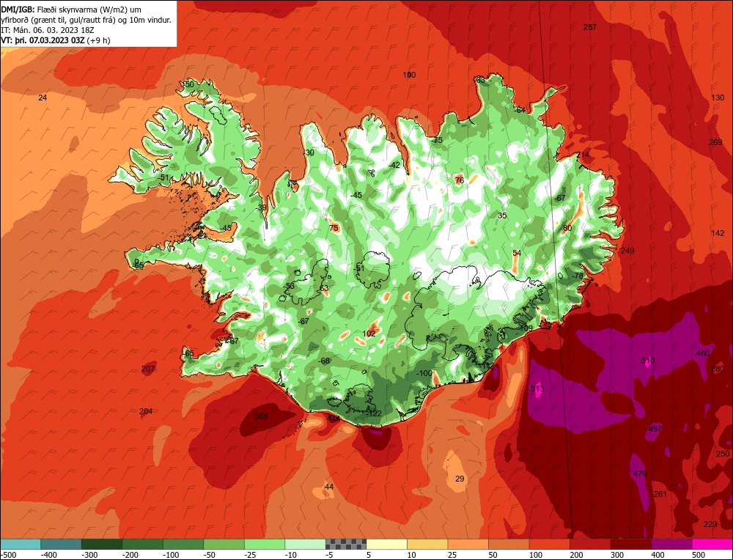Click the flux value "-122" near the south coast
733x560 pixels.
click(x=374, y=413)
